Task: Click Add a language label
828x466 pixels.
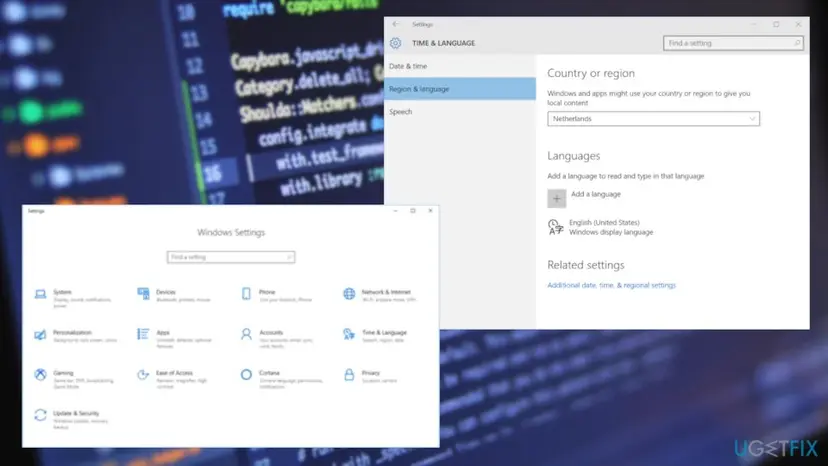Action: [596, 194]
